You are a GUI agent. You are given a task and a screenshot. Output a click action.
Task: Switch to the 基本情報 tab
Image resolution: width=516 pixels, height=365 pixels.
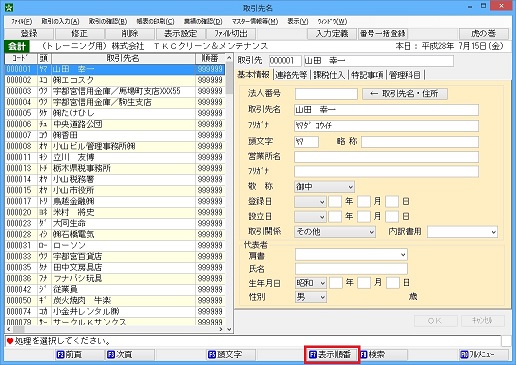tap(253, 75)
